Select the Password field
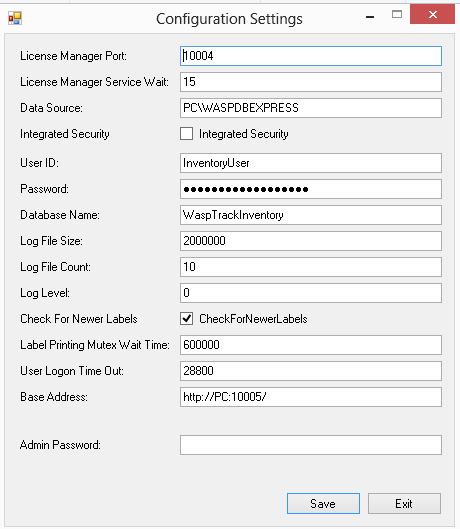 [310, 189]
